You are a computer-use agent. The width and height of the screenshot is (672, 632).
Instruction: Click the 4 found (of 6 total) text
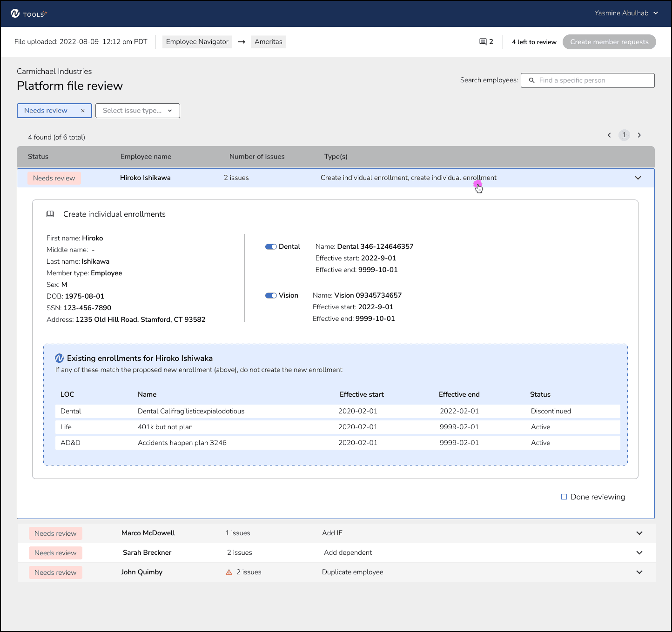[57, 137]
